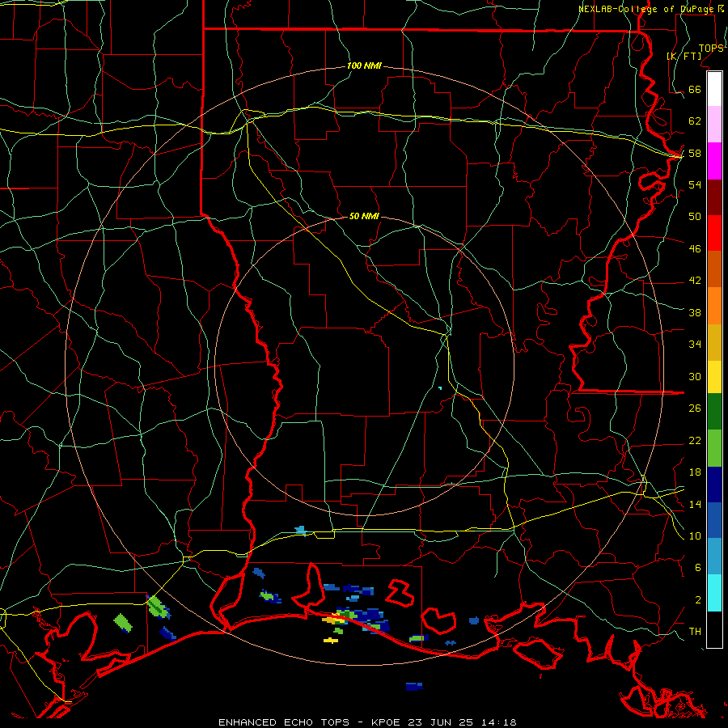Click the "TH" threshold label
This screenshot has width=728, height=728.
click(x=695, y=631)
